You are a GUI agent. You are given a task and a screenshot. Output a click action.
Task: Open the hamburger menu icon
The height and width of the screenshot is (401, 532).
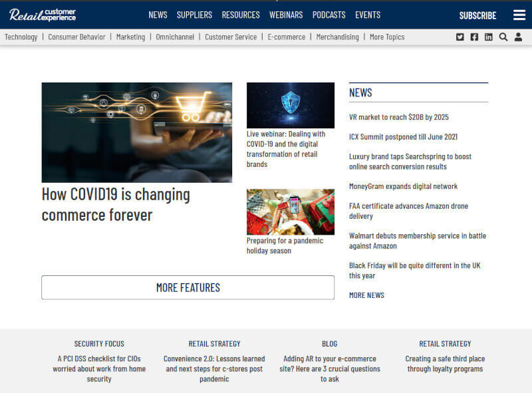(519, 15)
